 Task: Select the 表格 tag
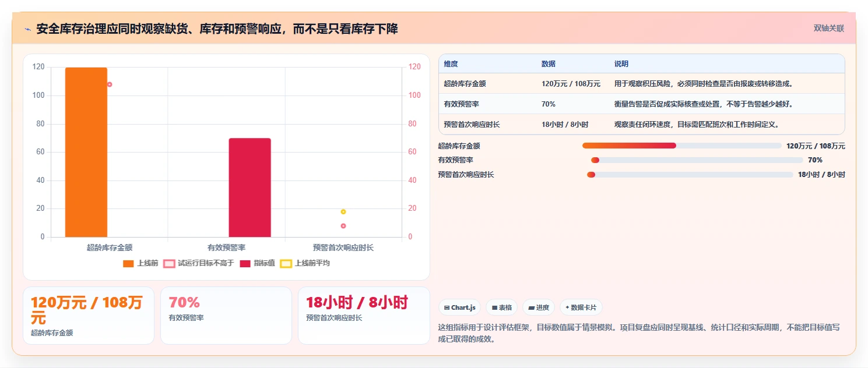click(502, 307)
